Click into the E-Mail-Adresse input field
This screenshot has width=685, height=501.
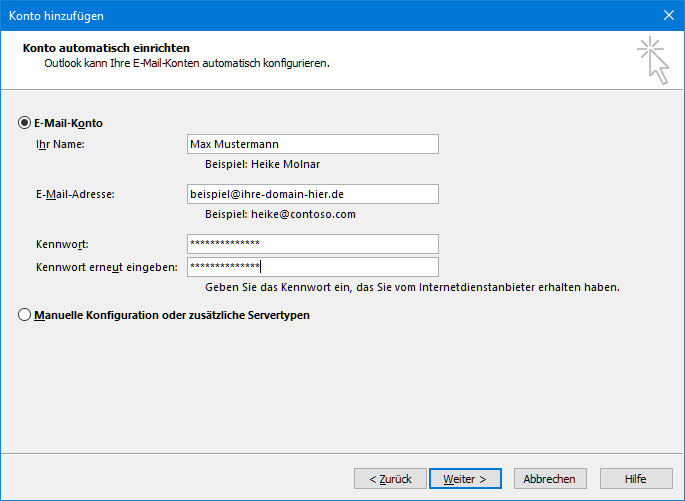coord(312,194)
